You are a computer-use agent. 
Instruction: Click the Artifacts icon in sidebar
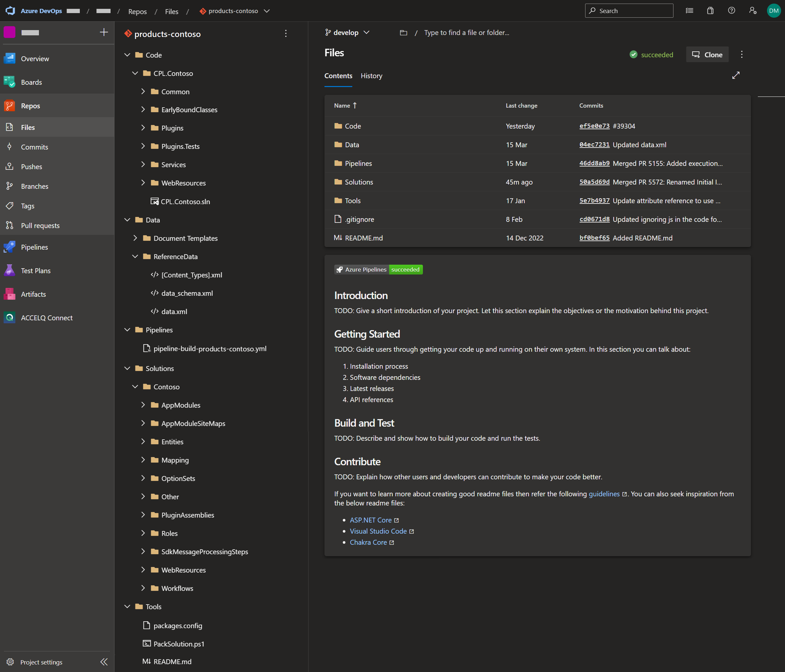(x=9, y=294)
